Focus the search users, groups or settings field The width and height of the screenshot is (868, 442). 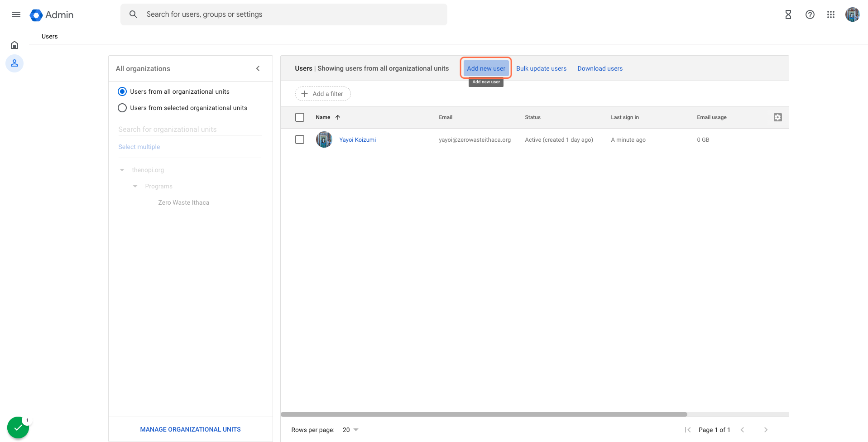tap(284, 14)
